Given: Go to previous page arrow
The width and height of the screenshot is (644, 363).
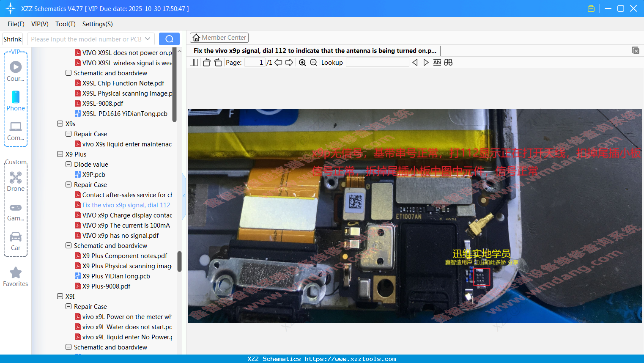Looking at the screenshot, I should [278, 62].
